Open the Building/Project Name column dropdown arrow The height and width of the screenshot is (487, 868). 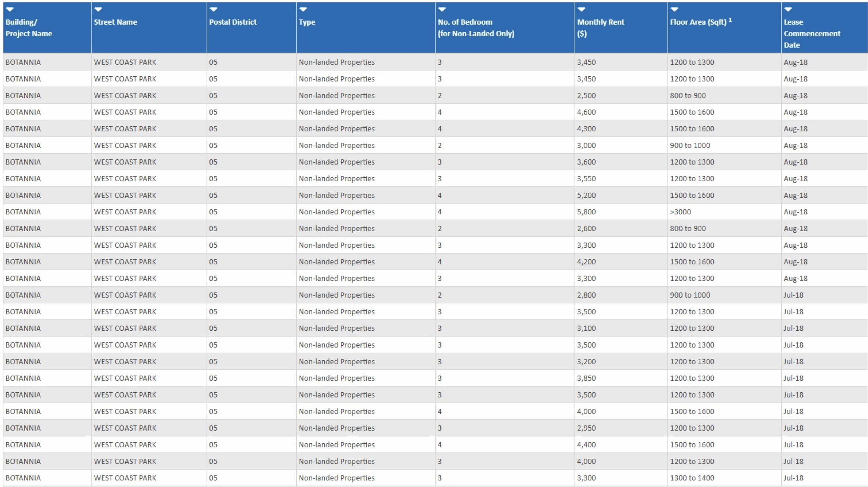[x=10, y=10]
